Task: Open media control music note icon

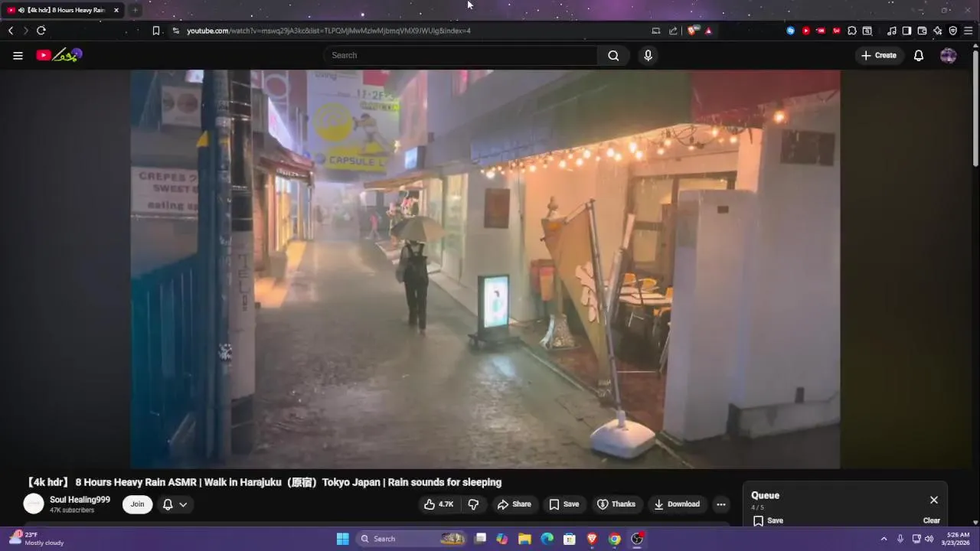Action: click(x=891, y=31)
